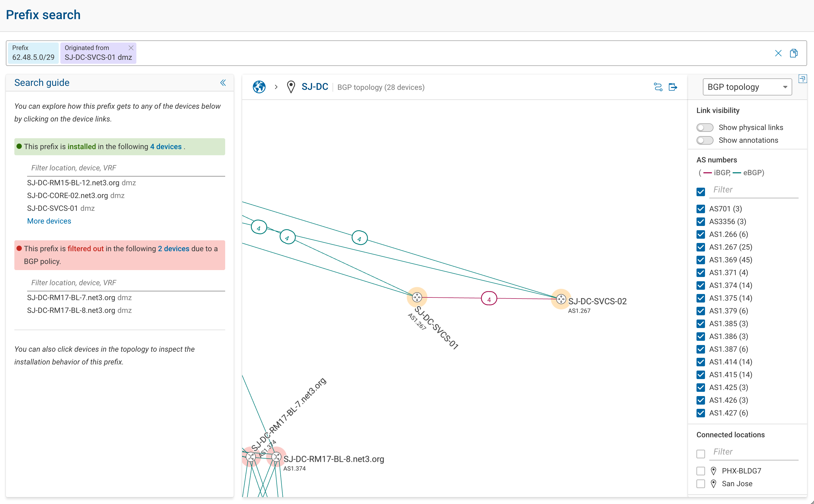Click the red iBGP link badge 4
The image size is (814, 504).
[x=489, y=299]
